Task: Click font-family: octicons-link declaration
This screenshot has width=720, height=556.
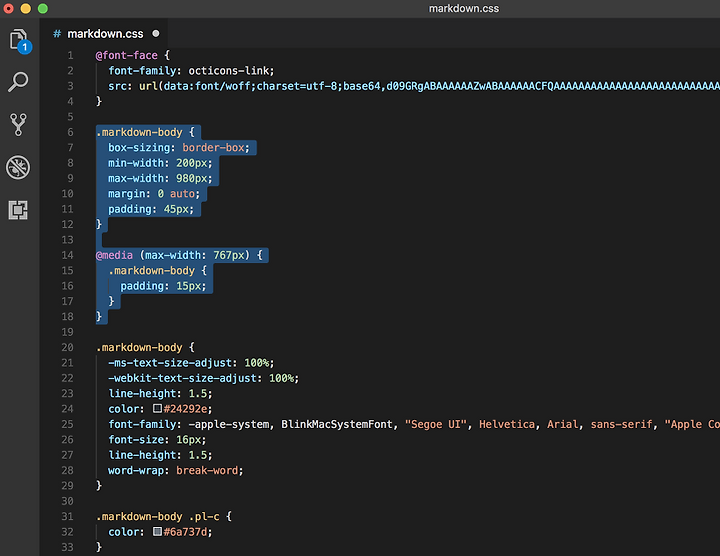Action: [x=191, y=71]
